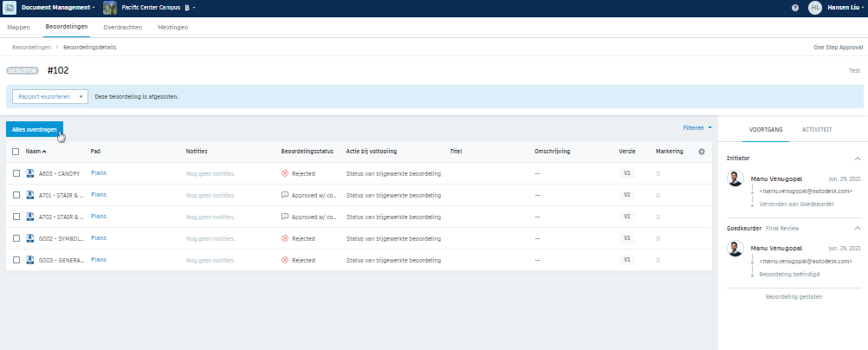Toggle the select-all checkbox in table header
868x350 pixels.
coord(16,152)
